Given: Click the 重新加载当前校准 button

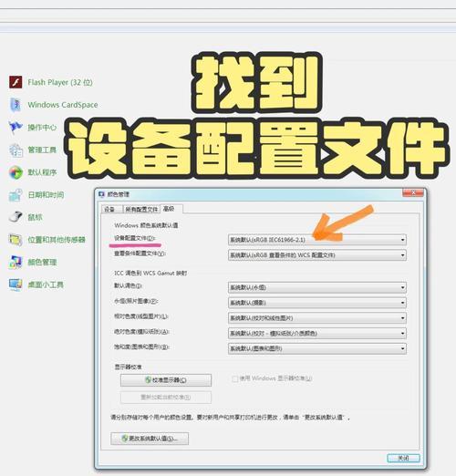Looking at the screenshot, I should point(166,397).
